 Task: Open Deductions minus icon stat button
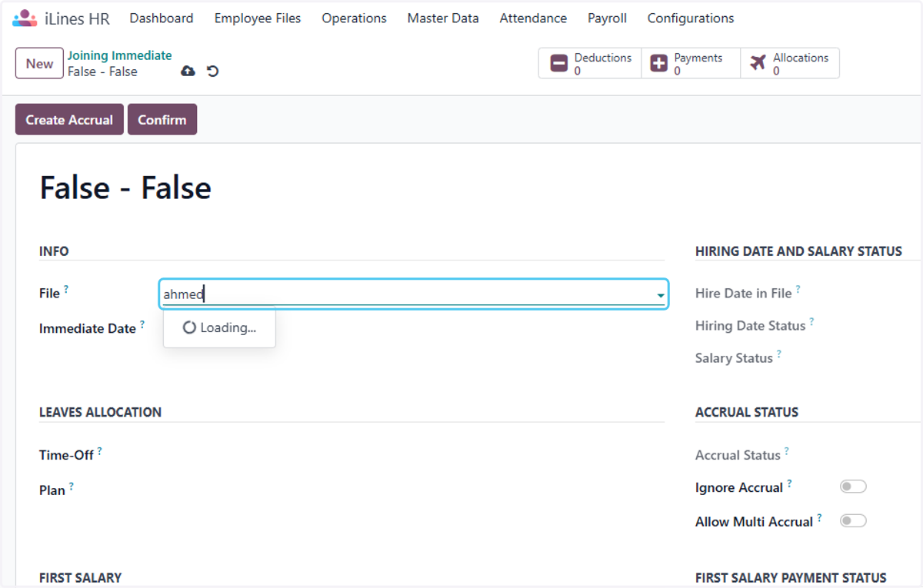(x=559, y=64)
